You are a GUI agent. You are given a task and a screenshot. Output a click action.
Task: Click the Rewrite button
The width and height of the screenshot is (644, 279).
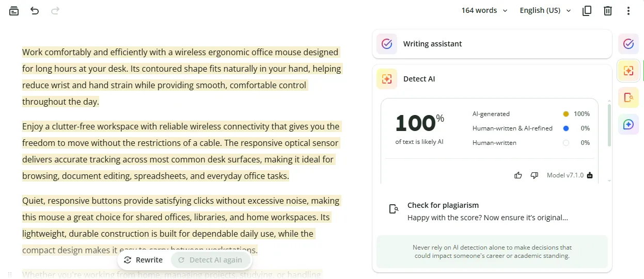pyautogui.click(x=144, y=260)
